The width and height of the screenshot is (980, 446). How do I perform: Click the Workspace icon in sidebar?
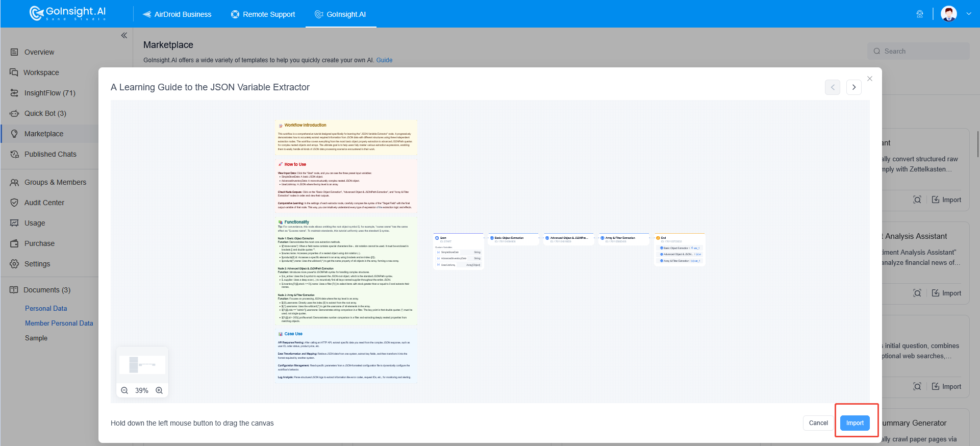click(x=14, y=72)
